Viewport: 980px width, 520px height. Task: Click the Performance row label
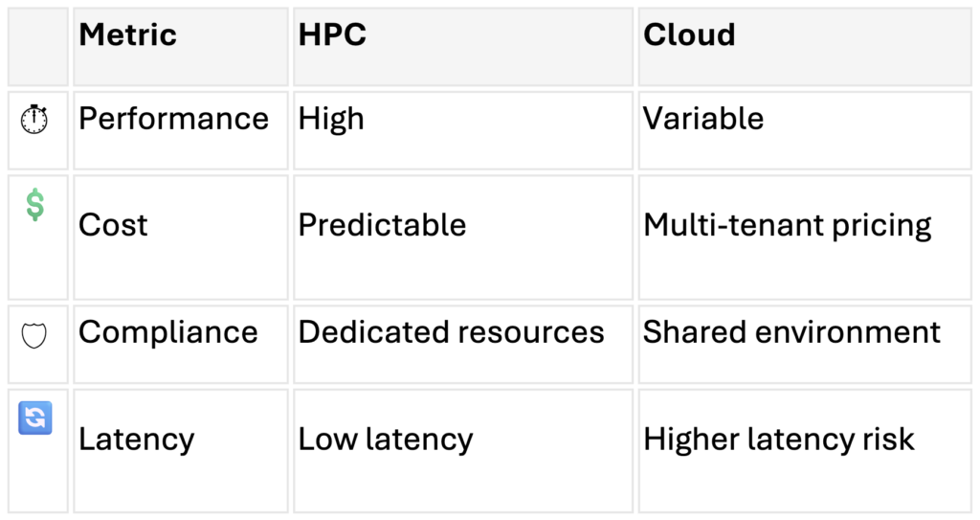pos(173,119)
